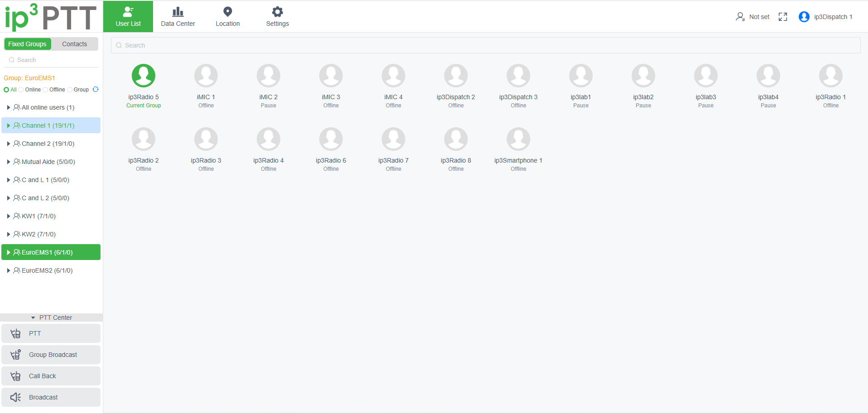Select iMIC 1 user avatar
Viewport: 868px width, 414px height.
point(206,75)
